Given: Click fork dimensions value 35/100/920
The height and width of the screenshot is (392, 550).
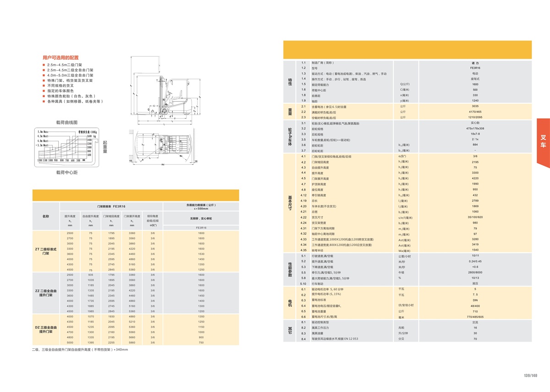Looking at the screenshot, I should coord(475,217).
